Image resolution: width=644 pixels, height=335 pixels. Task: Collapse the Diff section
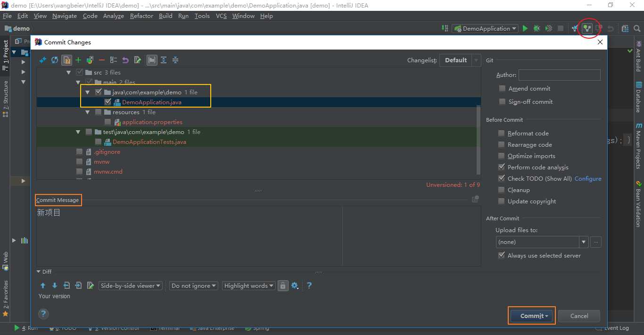[39, 272]
